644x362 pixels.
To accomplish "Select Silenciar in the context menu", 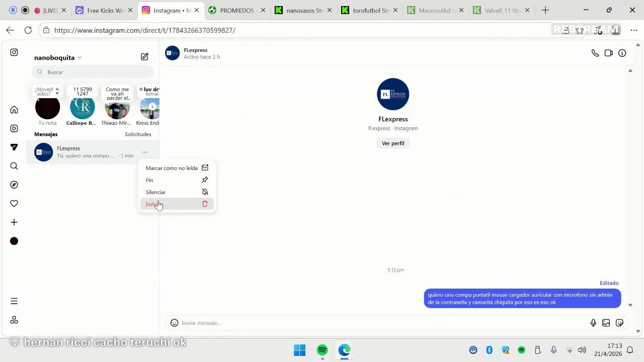I will [x=177, y=192].
